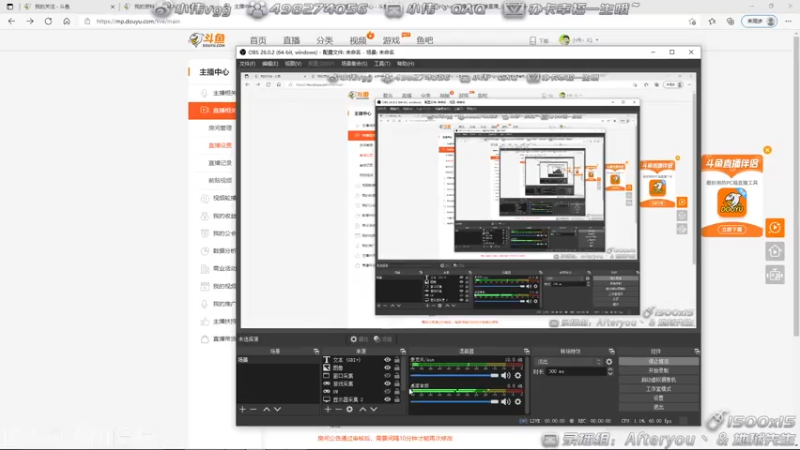The width and height of the screenshot is (800, 450).
Task: Toggle lock on 显示器采集 2 source
Action: pyautogui.click(x=397, y=399)
